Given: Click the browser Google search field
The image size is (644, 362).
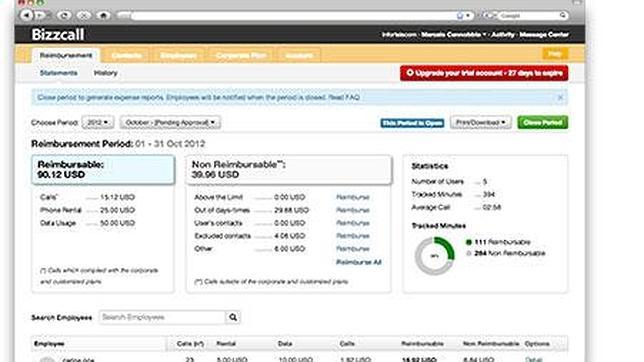Looking at the screenshot, I should (530, 16).
